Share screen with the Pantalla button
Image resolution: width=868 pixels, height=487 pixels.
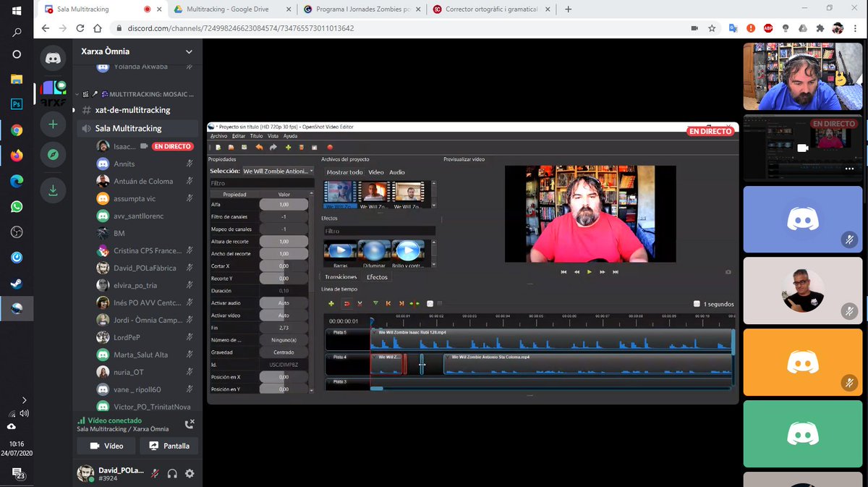click(x=169, y=446)
